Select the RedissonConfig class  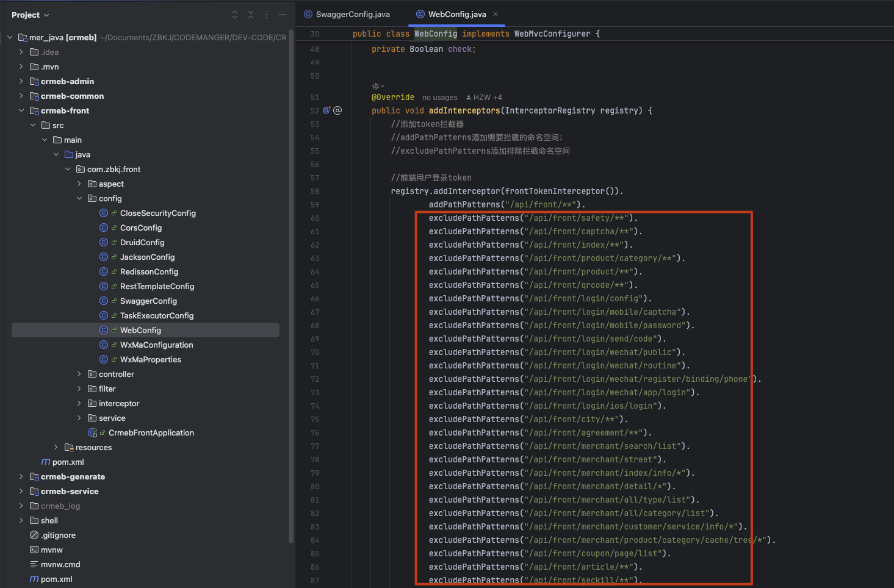point(149,271)
